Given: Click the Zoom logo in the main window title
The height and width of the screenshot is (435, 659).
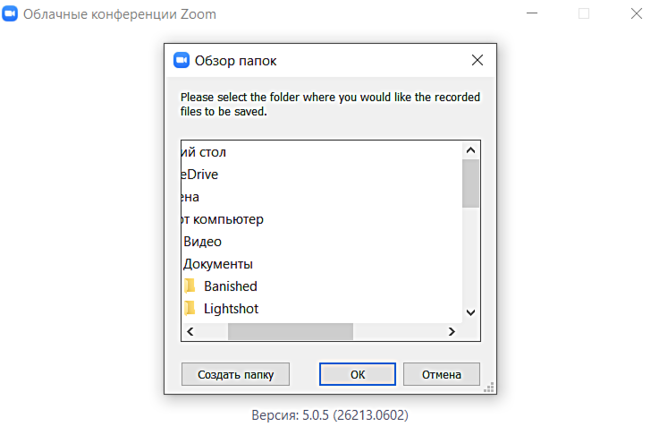Looking at the screenshot, I should click(x=10, y=15).
